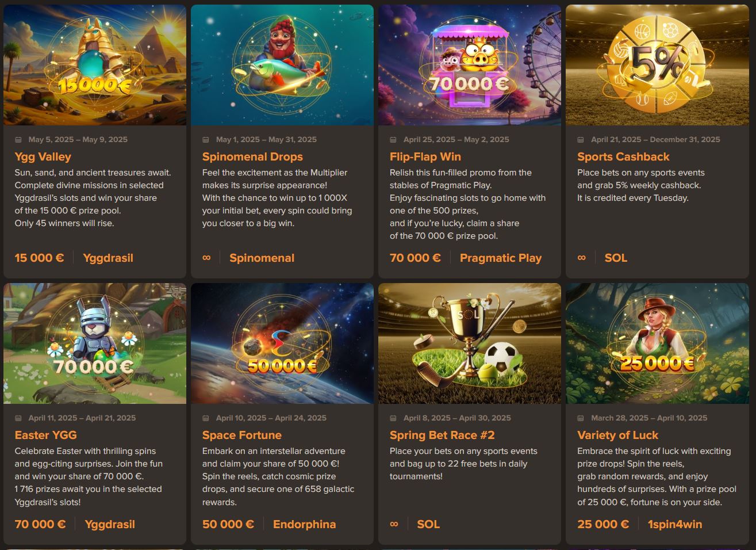Open the Flip-Flap Win promotion title
The image size is (756, 550).
425,157
